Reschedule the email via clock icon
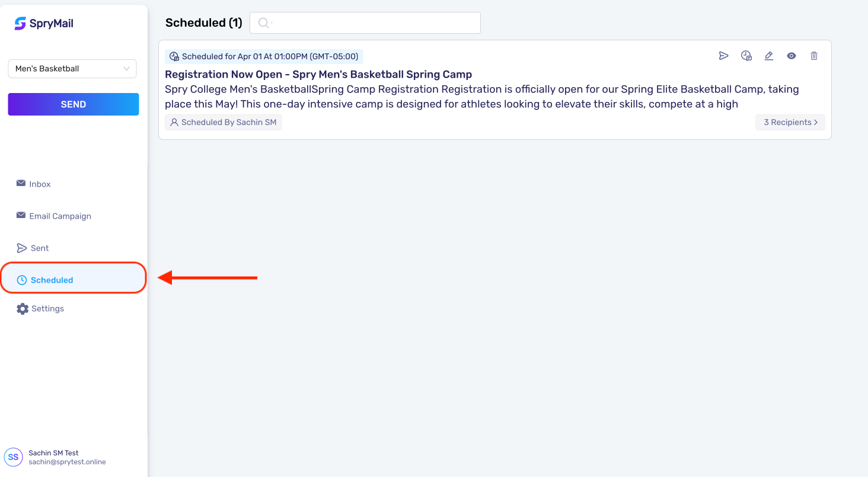Screen dimensions: 868x477 746,56
